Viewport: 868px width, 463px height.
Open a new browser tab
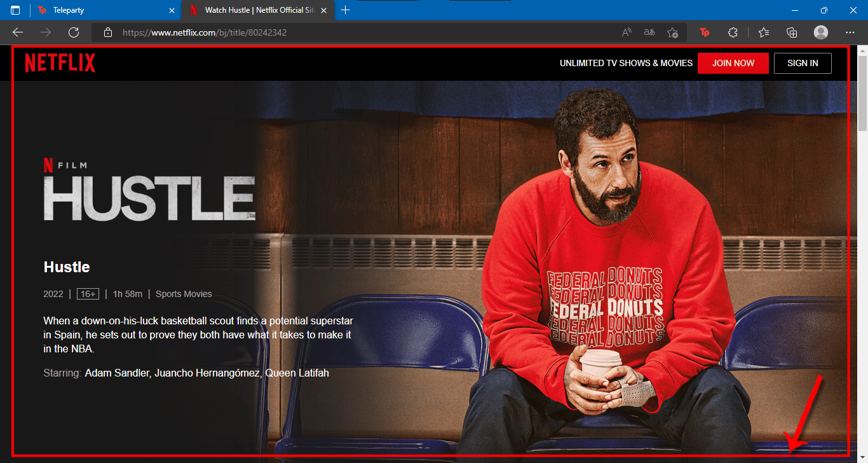pos(345,10)
